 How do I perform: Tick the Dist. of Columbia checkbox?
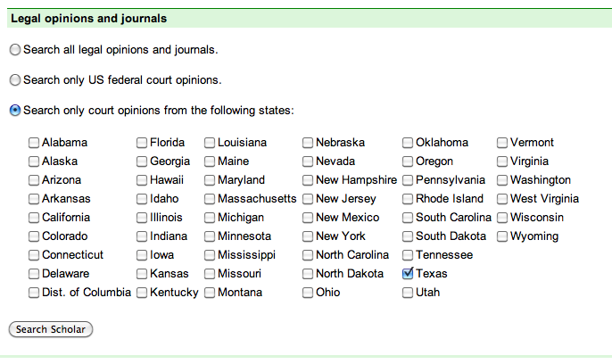(x=34, y=293)
